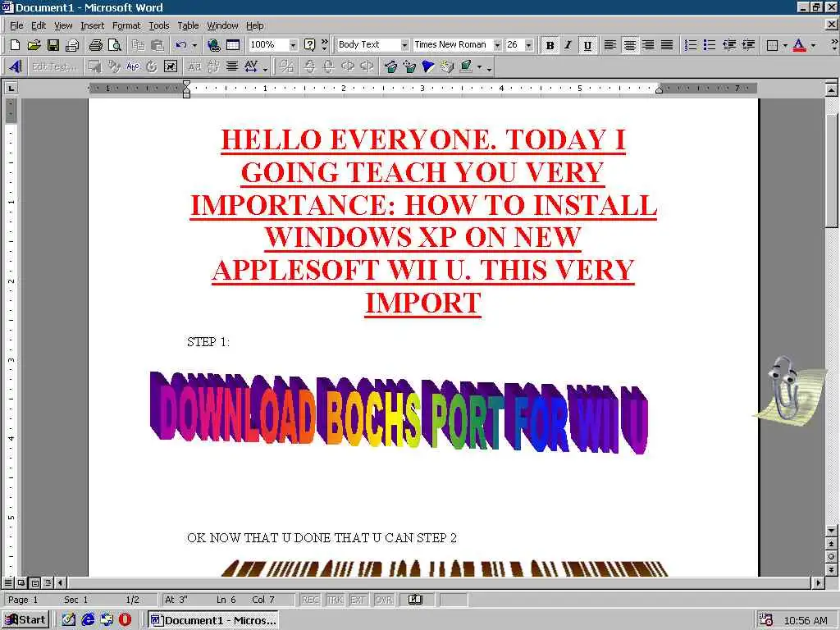Create a new blank document
The width and height of the screenshot is (840, 630).
15,45
